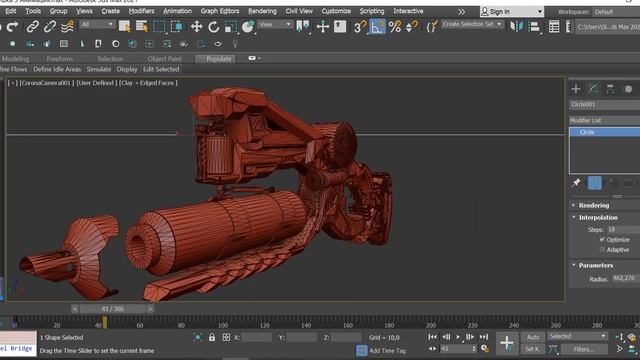Click Define Idle Areas button
Viewport: 640px width, 360px height.
pos(57,69)
